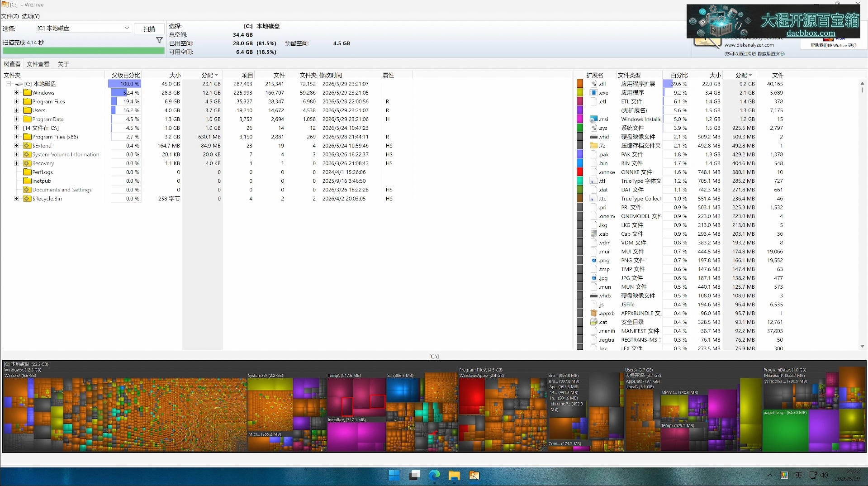Click the magenta .msi color swatch
The width and height of the screenshot is (868, 486).
tap(580, 119)
